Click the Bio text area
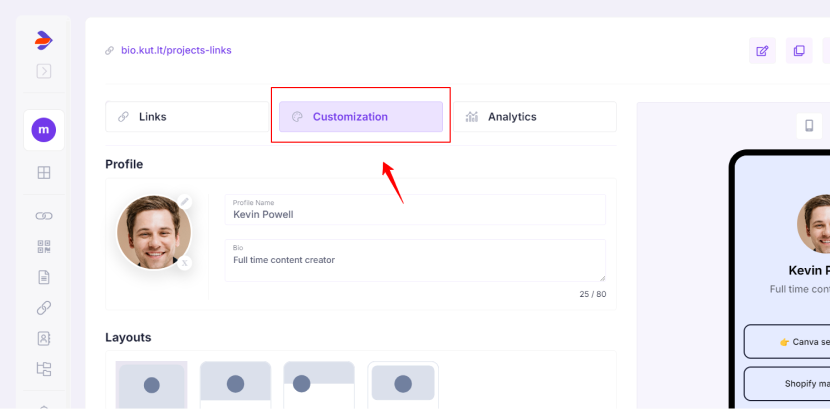 pos(415,260)
